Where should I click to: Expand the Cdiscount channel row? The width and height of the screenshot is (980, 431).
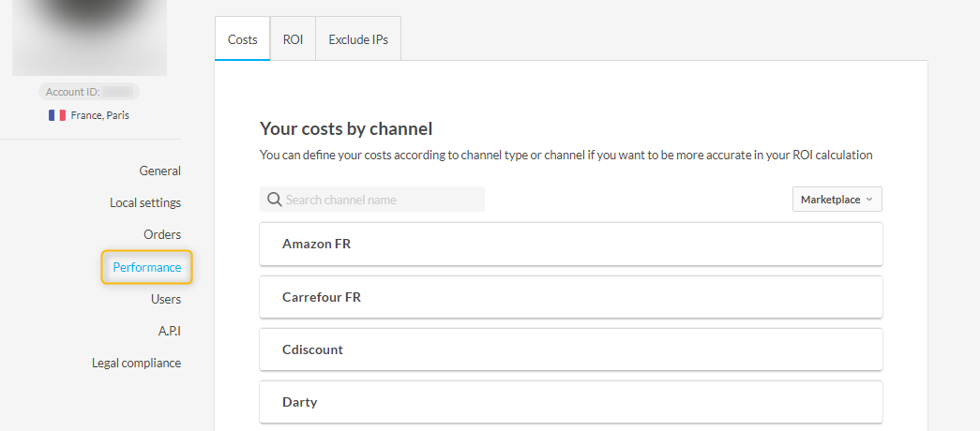570,349
